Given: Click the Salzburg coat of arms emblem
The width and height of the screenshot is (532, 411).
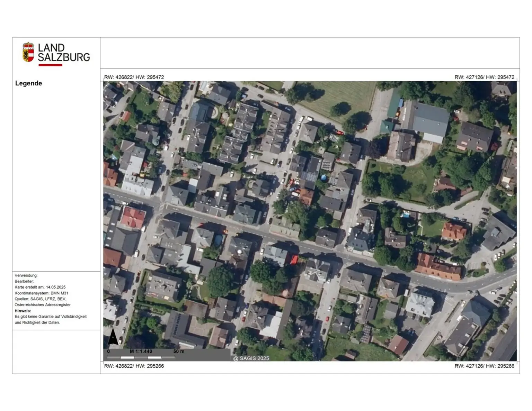Looking at the screenshot, I should pyautogui.click(x=28, y=52).
